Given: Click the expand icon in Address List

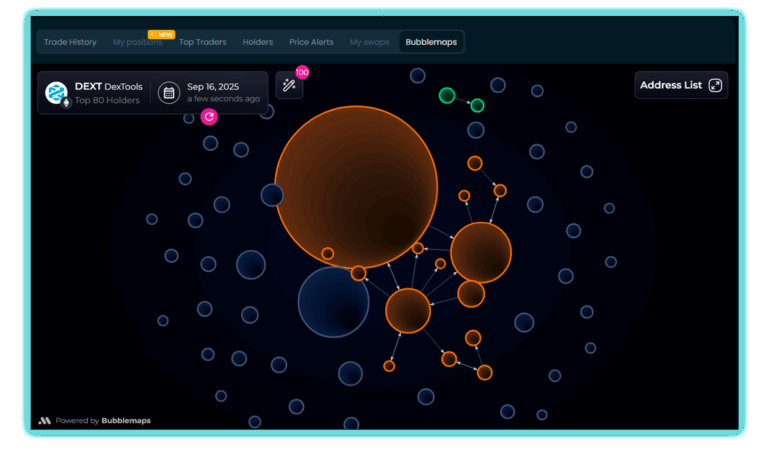Looking at the screenshot, I should coord(715,85).
